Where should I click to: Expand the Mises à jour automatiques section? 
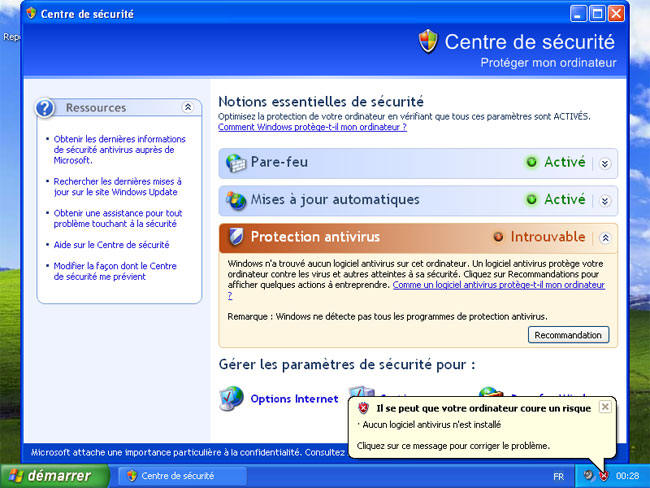tap(604, 200)
